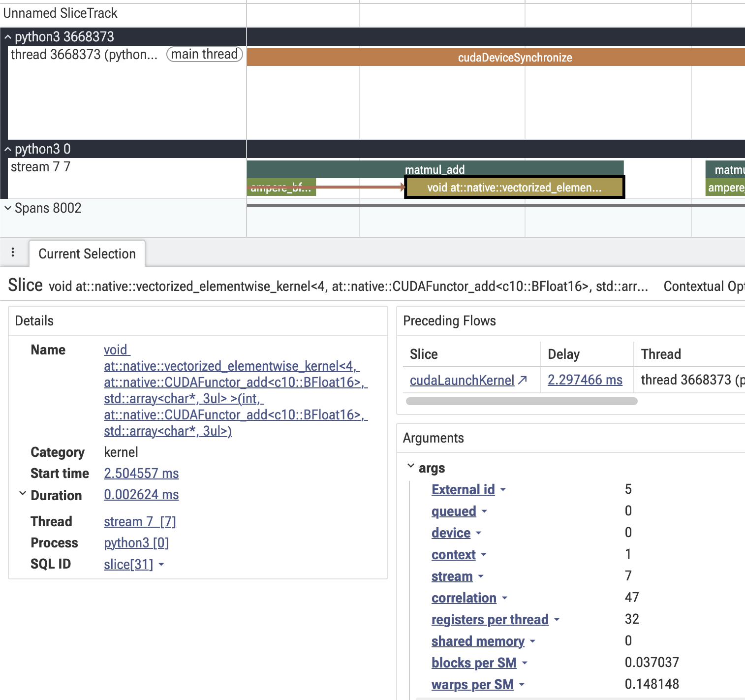Select the stream 7 7 track label
Viewport: 745px width, 700px height.
(x=40, y=167)
